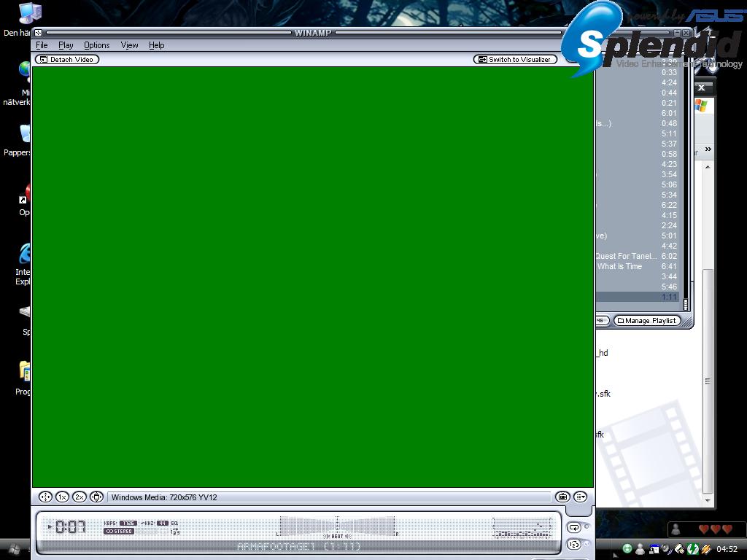Image resolution: width=747 pixels, height=560 pixels.
Task: Click the scroll-up arrow in background window
Action: pyautogui.click(x=708, y=167)
